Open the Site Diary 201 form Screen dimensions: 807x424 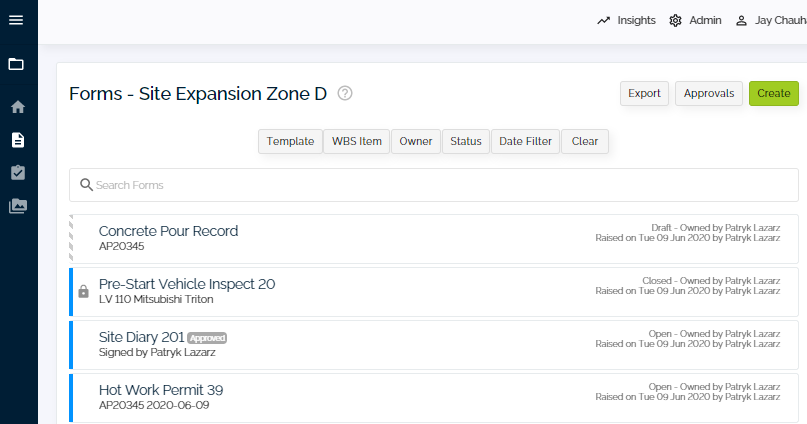[434, 345]
